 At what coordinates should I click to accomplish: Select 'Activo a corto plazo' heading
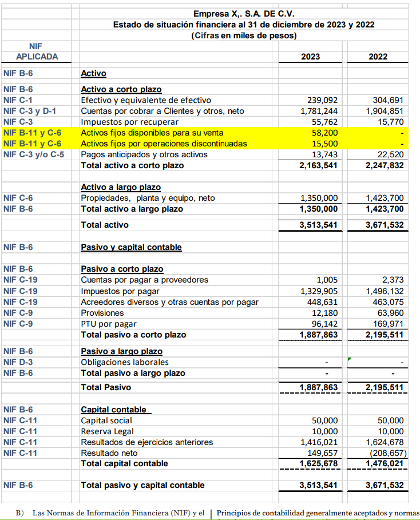click(x=121, y=89)
